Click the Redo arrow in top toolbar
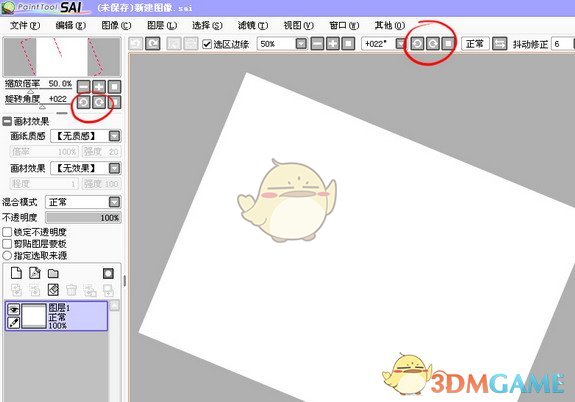575x402 pixels. [153, 44]
